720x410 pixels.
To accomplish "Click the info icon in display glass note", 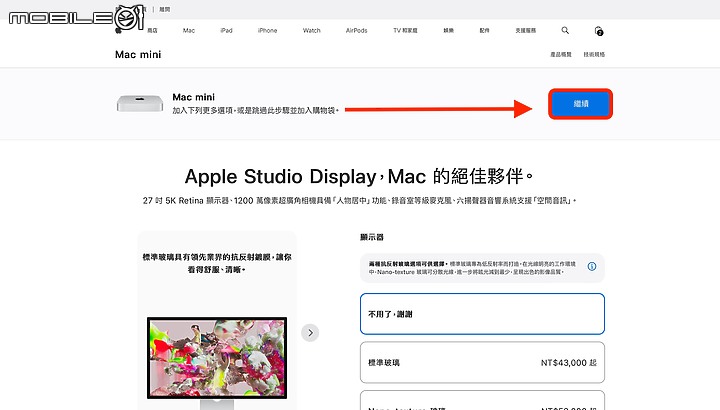I will click(592, 266).
